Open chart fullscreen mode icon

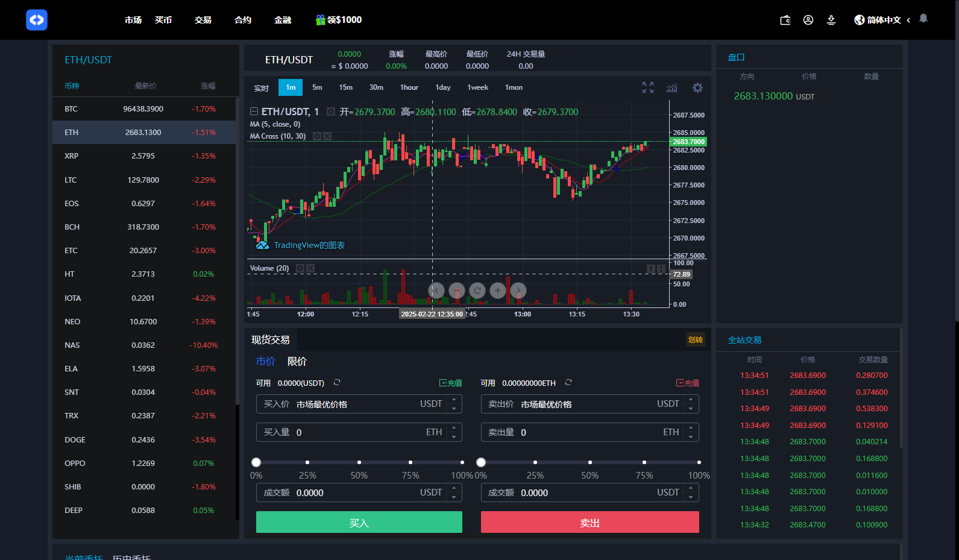648,88
